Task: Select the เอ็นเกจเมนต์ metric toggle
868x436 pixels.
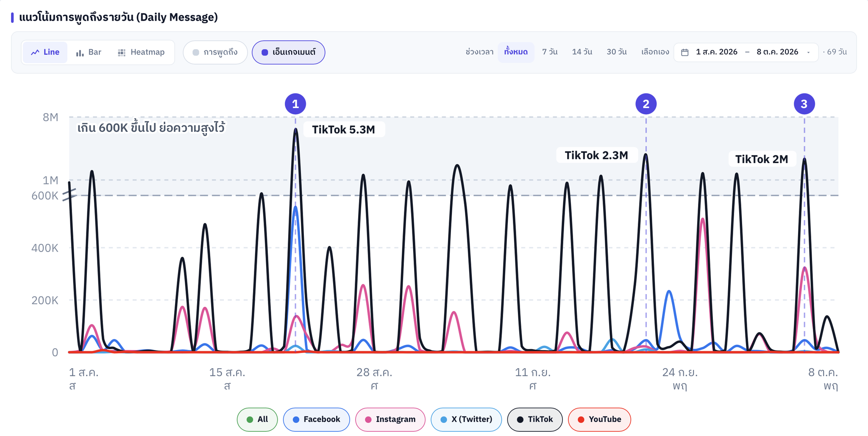Action: tap(289, 52)
